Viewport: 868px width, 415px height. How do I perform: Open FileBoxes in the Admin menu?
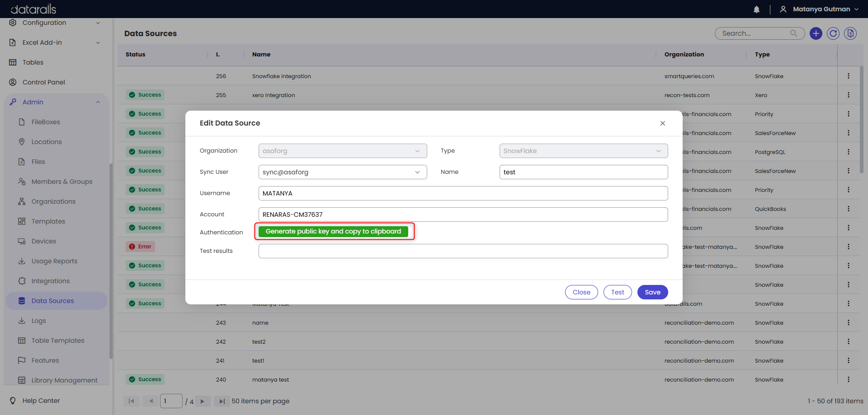(x=46, y=122)
